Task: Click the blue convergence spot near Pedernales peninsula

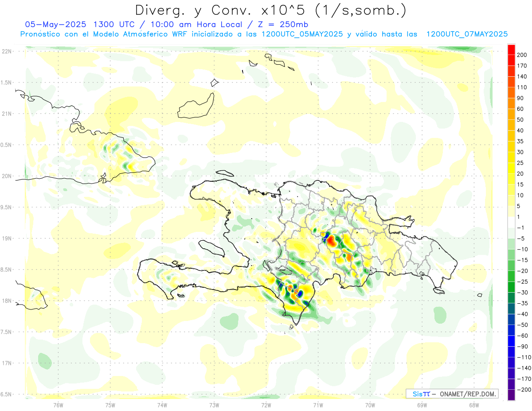Action: tap(300, 293)
